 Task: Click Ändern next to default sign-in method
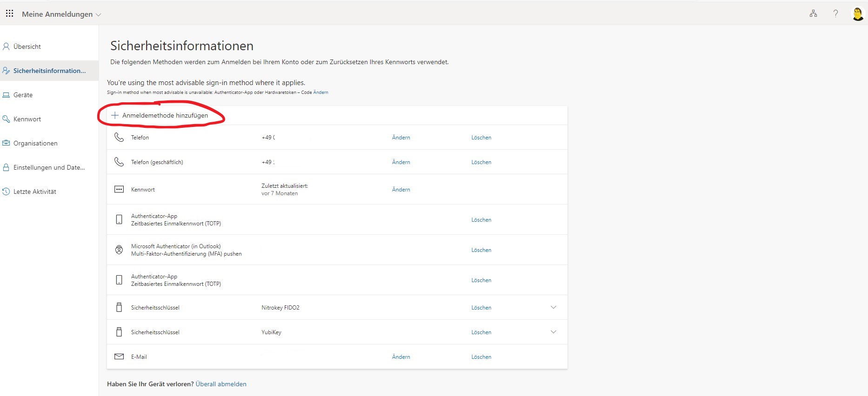coord(320,92)
